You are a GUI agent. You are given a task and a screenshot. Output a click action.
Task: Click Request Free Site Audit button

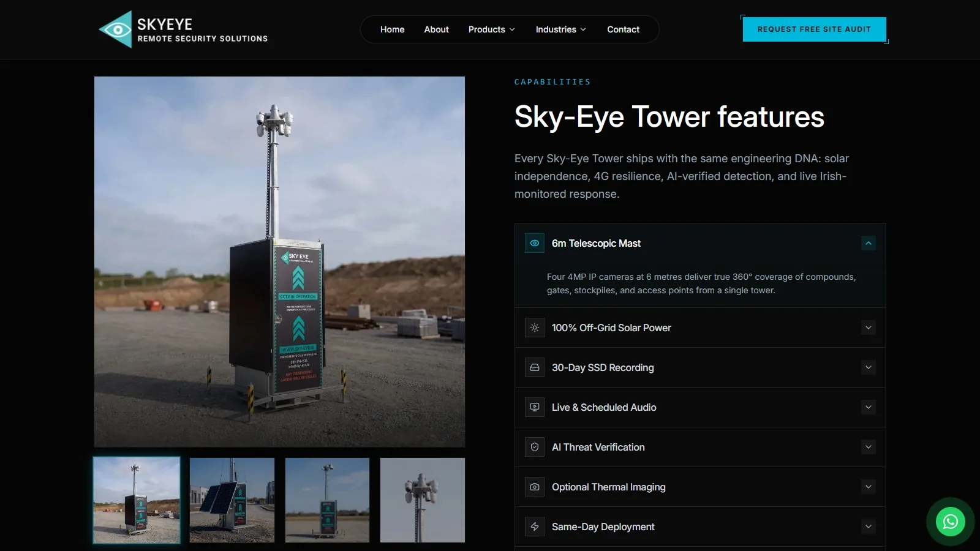click(x=814, y=29)
